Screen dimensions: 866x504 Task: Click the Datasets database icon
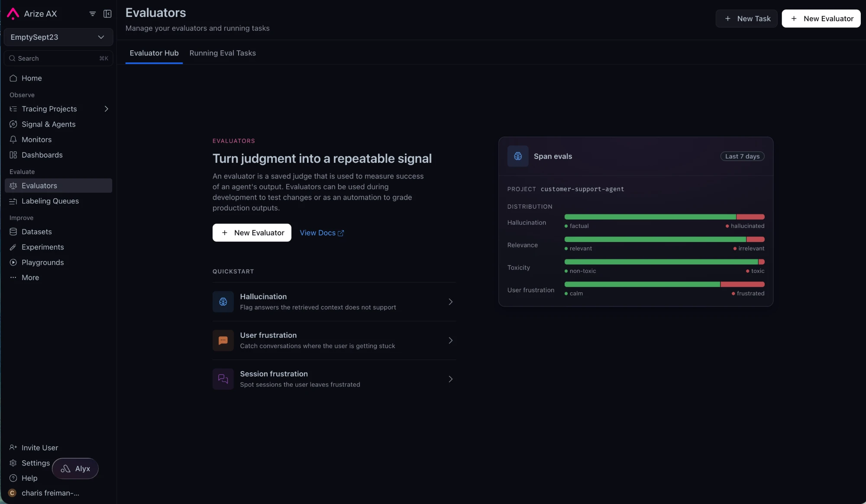pyautogui.click(x=13, y=232)
